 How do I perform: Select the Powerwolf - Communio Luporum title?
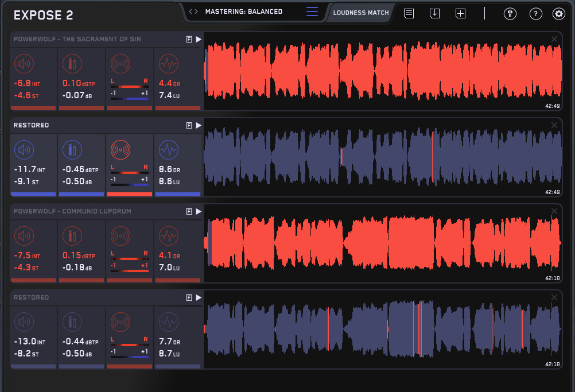pos(72,212)
